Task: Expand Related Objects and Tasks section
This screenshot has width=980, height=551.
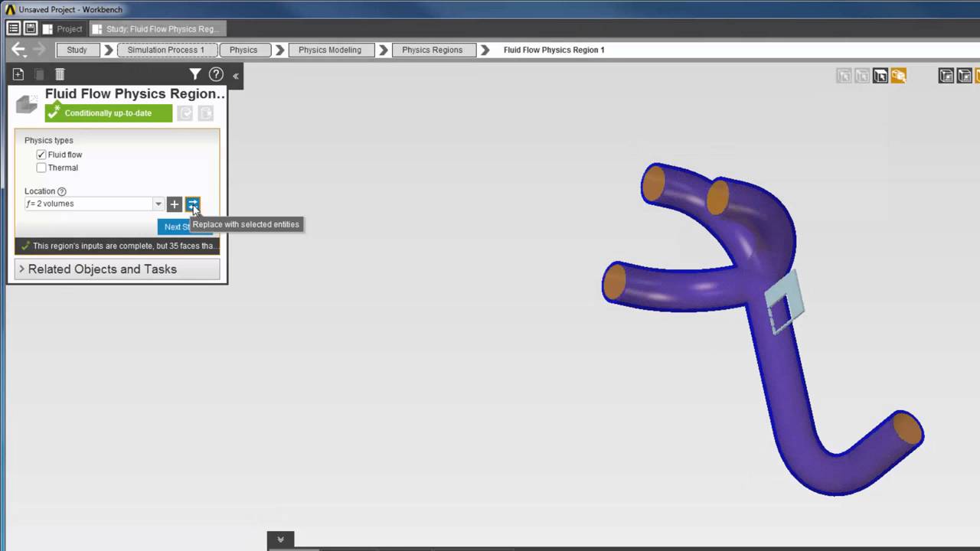Action: [117, 269]
